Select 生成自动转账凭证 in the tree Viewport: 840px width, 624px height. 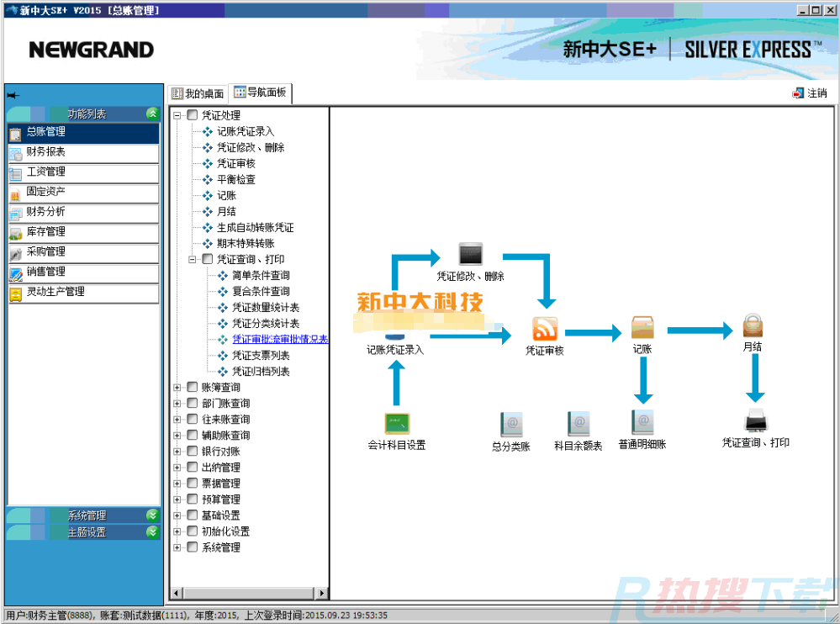[x=256, y=228]
